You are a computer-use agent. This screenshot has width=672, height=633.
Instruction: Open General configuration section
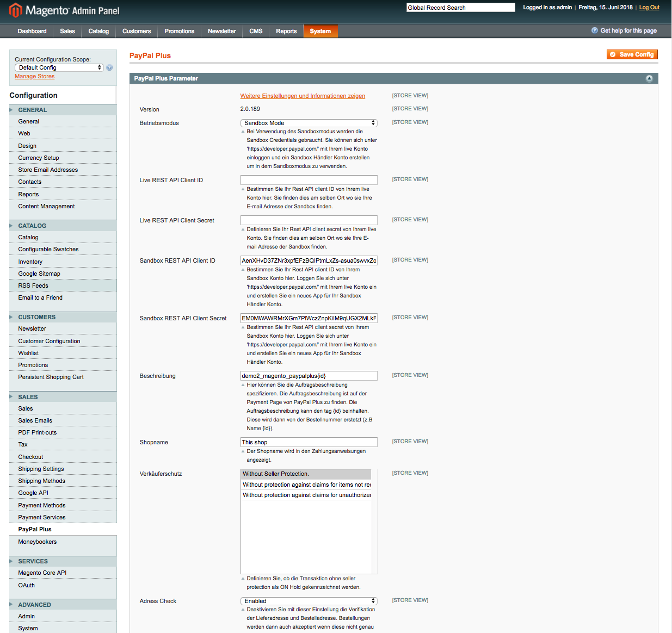point(63,122)
